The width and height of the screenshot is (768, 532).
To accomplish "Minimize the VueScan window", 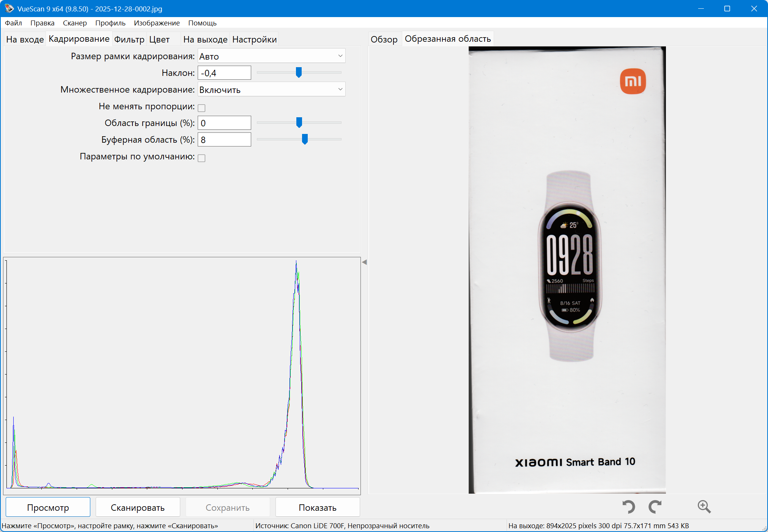I will [x=701, y=8].
